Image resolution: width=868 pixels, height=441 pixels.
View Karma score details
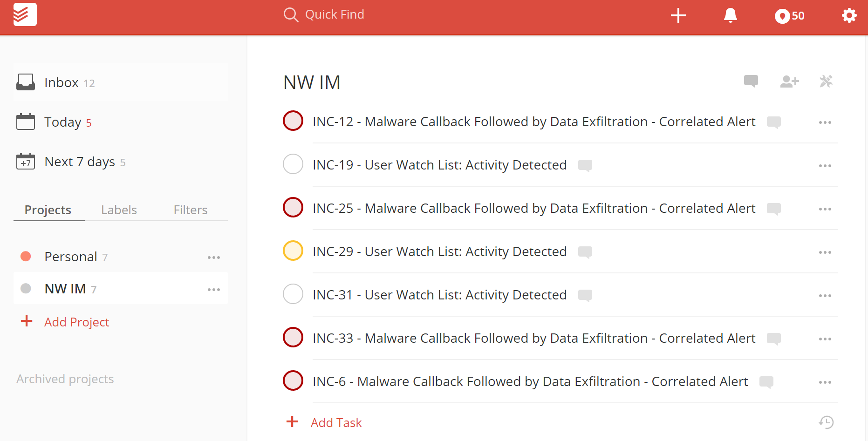coord(789,15)
